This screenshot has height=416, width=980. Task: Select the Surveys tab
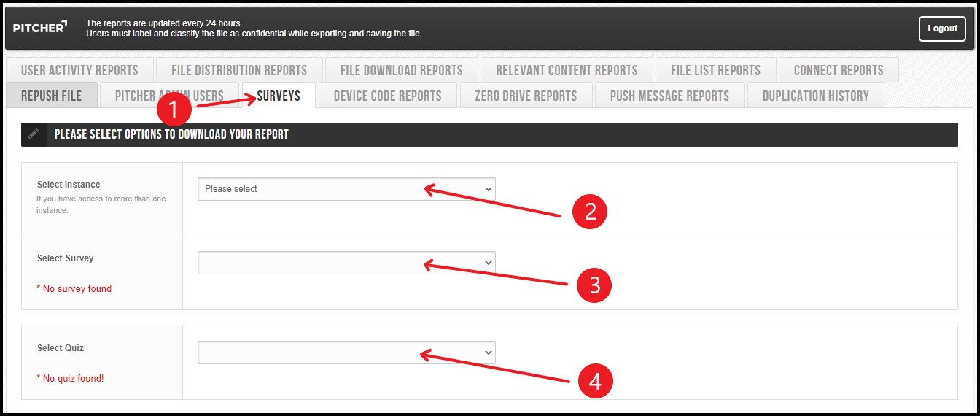tap(279, 96)
